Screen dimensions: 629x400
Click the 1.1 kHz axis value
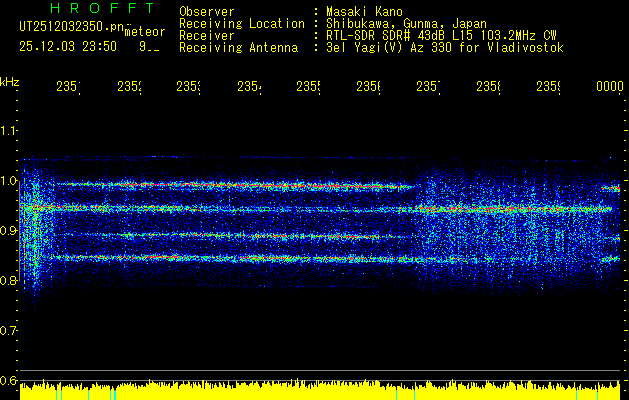8,130
